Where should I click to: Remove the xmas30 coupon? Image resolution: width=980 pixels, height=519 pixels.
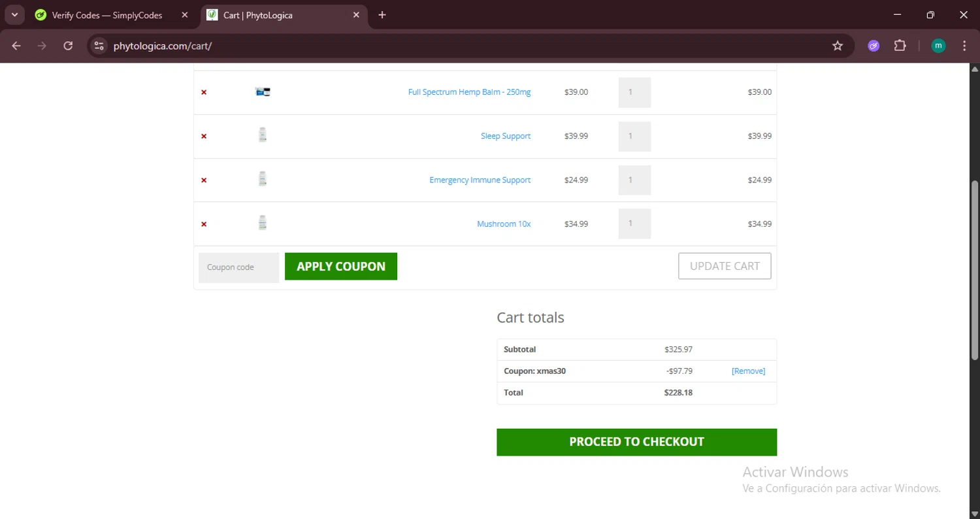(748, 371)
